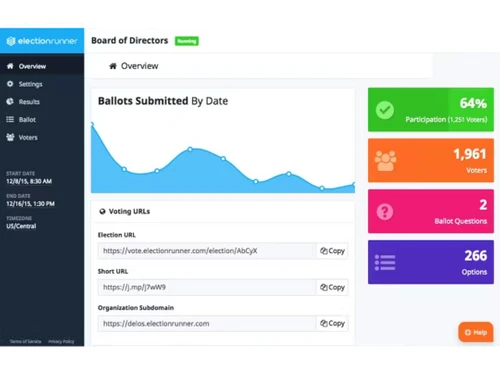Open Results in the sidebar
The width and height of the screenshot is (500, 375).
(x=42, y=102)
